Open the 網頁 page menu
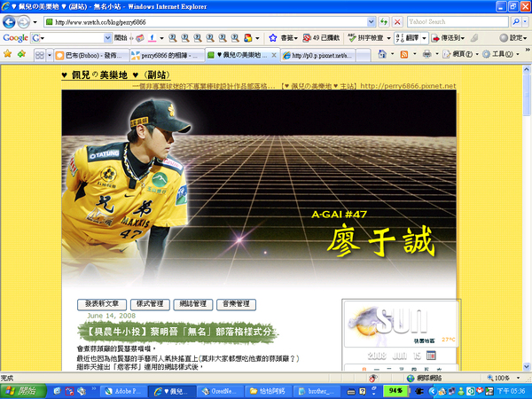Image resolution: width=532 pixels, height=399 pixels. (460, 54)
